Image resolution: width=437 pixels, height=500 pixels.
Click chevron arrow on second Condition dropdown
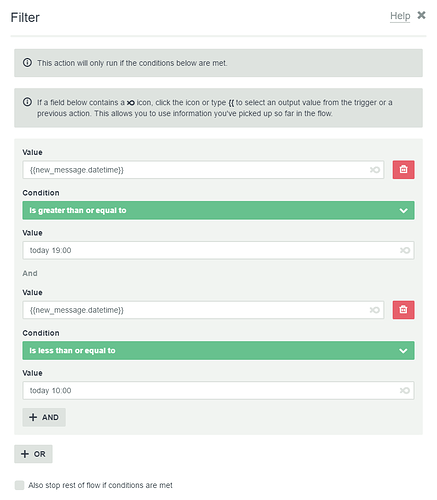[403, 351]
